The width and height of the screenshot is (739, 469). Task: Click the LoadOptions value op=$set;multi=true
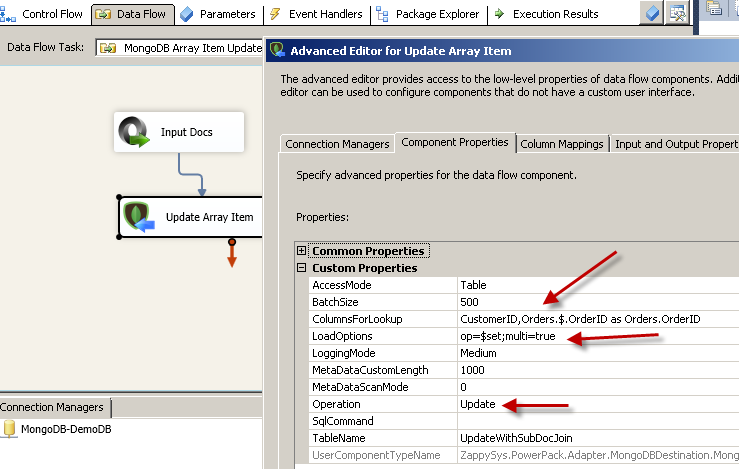(508, 336)
